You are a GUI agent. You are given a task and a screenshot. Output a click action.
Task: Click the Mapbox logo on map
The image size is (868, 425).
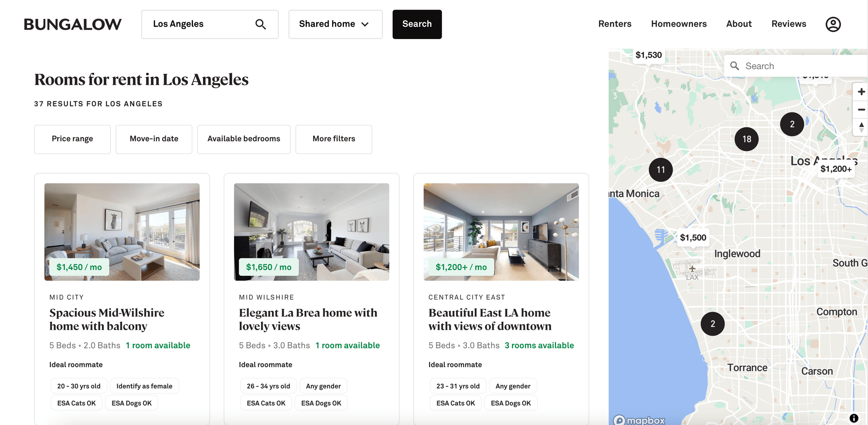coord(639,420)
